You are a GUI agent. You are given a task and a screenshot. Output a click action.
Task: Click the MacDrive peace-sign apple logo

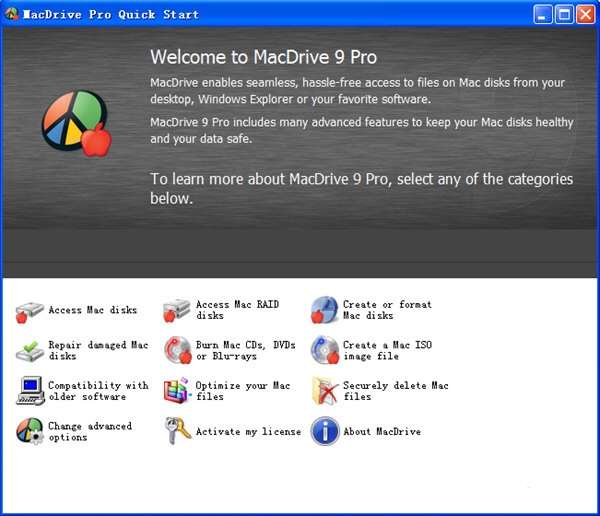(77, 123)
